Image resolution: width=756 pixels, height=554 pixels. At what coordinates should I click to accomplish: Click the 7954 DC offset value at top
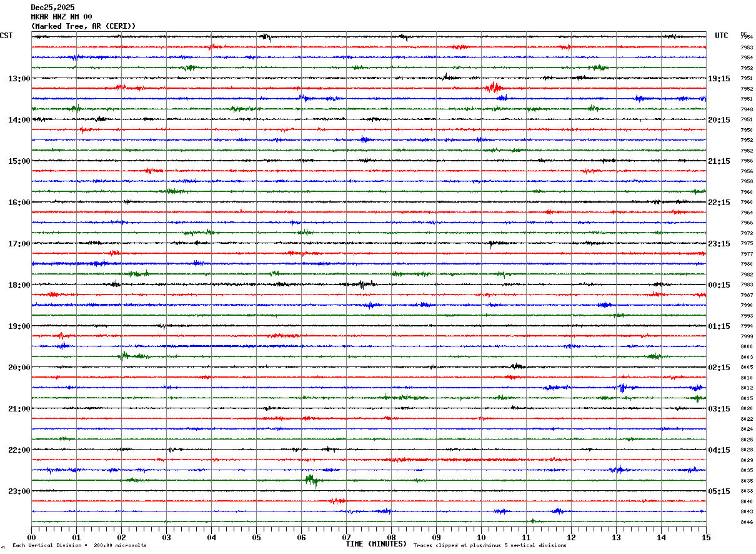747,37
